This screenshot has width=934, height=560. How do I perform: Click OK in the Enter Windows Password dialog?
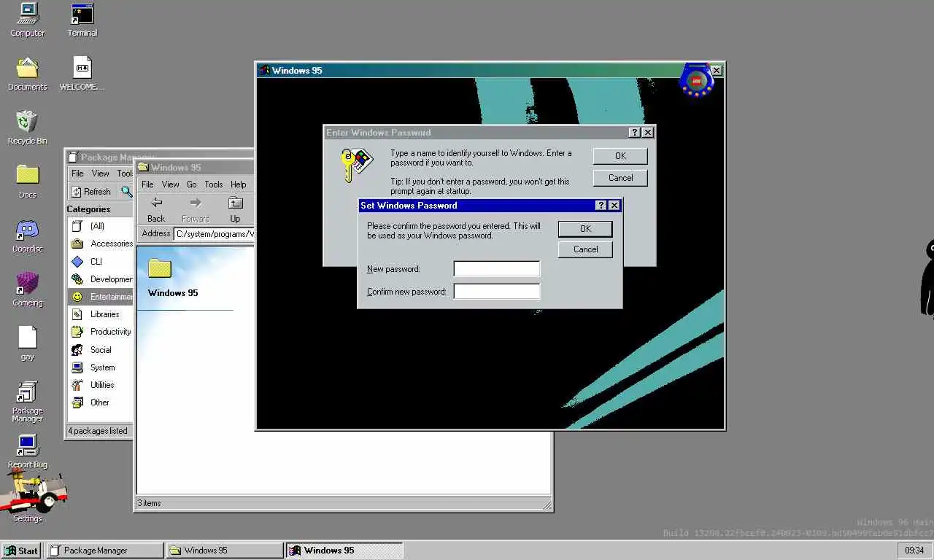(620, 156)
